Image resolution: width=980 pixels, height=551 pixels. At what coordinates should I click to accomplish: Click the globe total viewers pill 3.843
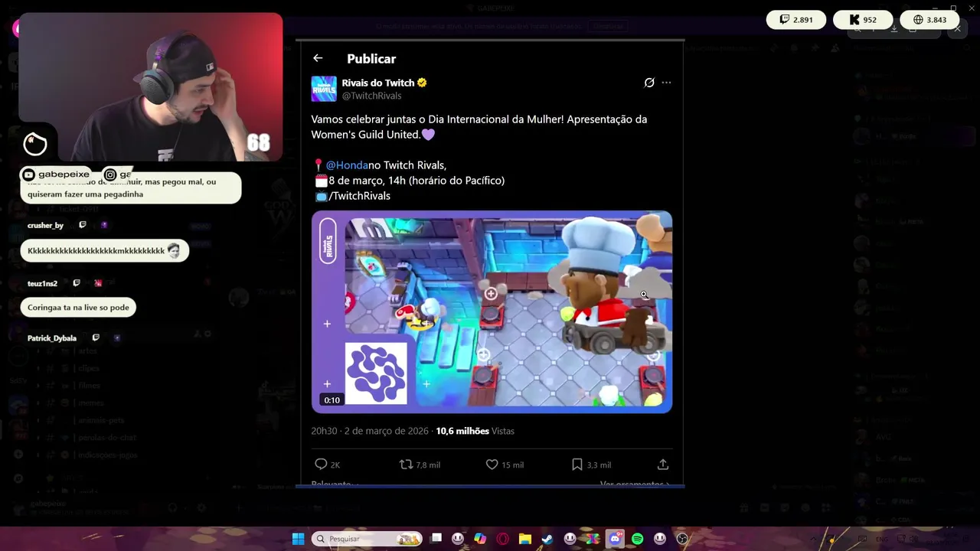929,20
